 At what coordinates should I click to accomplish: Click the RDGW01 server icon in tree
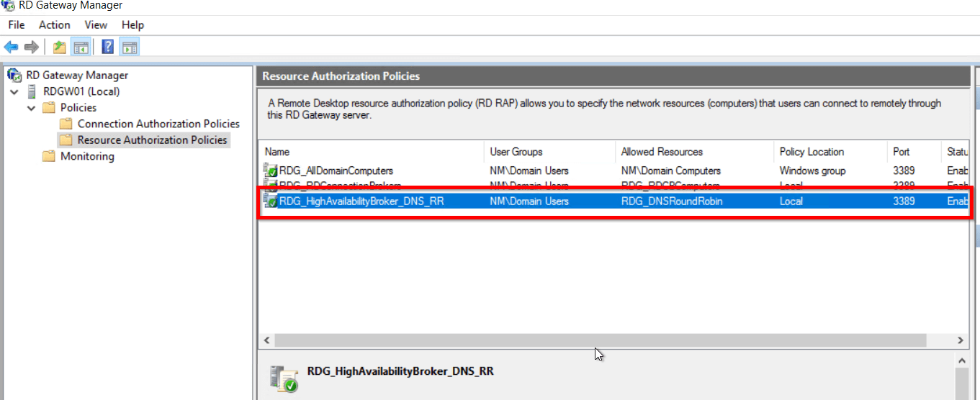tap(32, 91)
